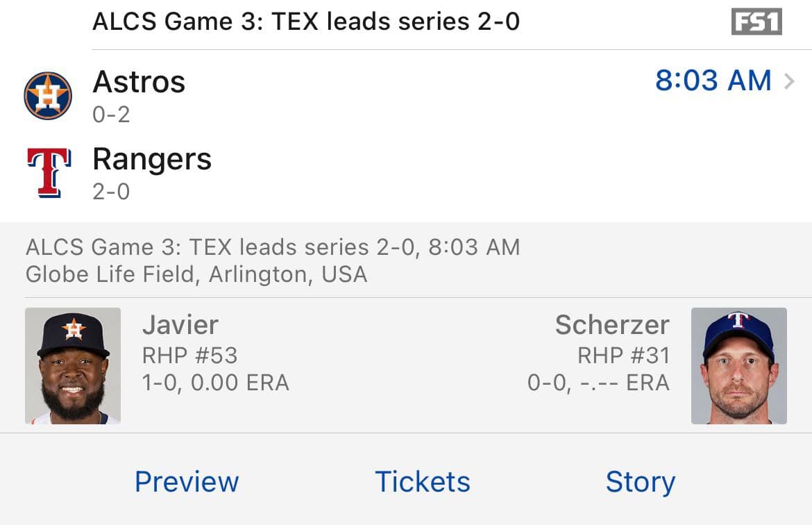
Task: Open the Tickets link
Action: pyautogui.click(x=421, y=481)
